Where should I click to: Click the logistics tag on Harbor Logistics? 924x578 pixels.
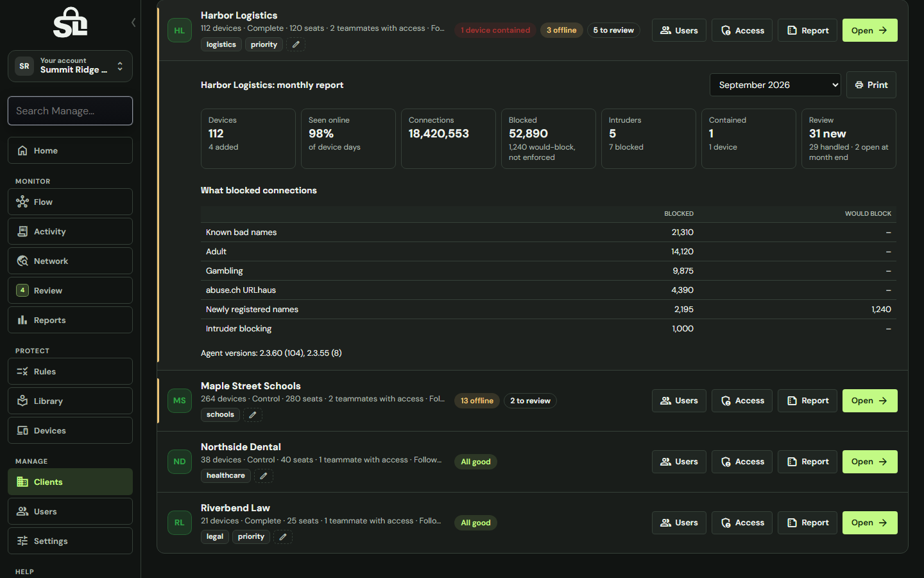pyautogui.click(x=221, y=44)
